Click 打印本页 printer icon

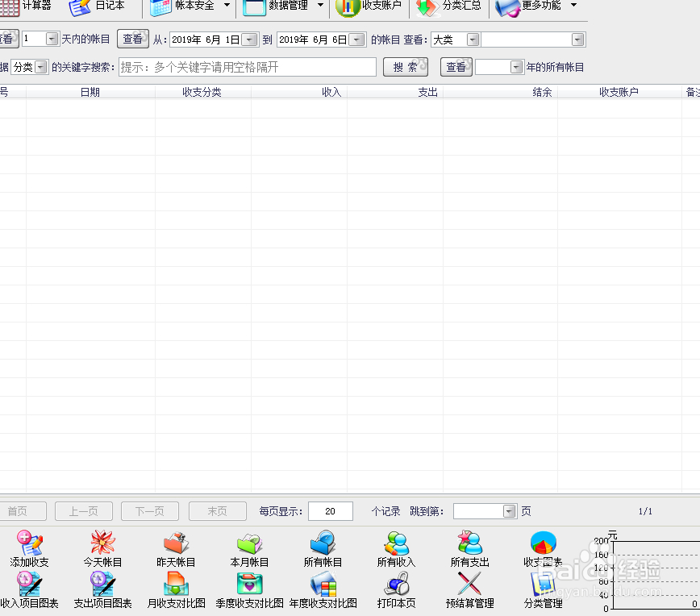pyautogui.click(x=396, y=584)
